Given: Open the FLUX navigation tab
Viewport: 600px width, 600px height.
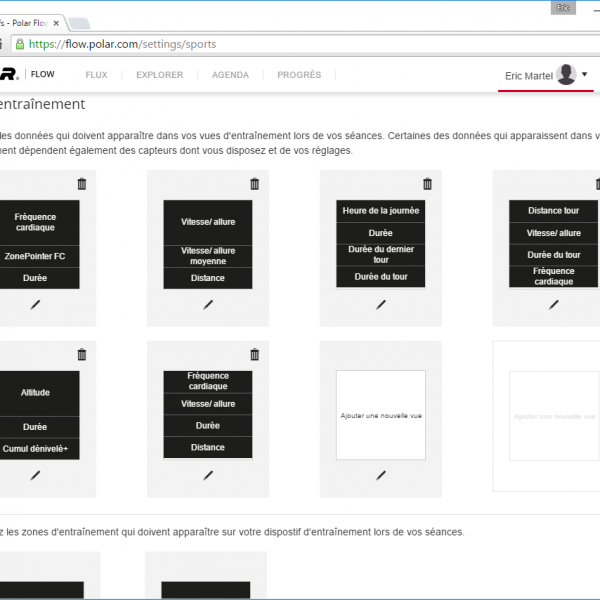Looking at the screenshot, I should coord(96,75).
